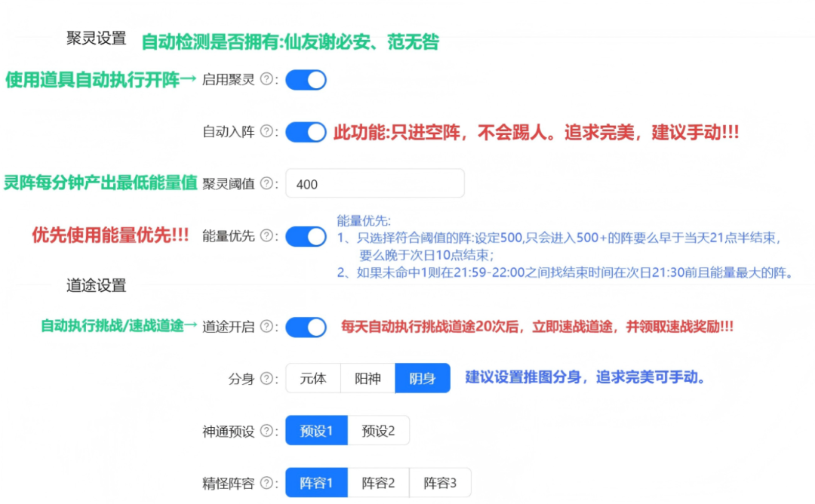Screen dimensions: 815x504
Task: Toggle the 启用聚灵 switch
Action: [306, 80]
